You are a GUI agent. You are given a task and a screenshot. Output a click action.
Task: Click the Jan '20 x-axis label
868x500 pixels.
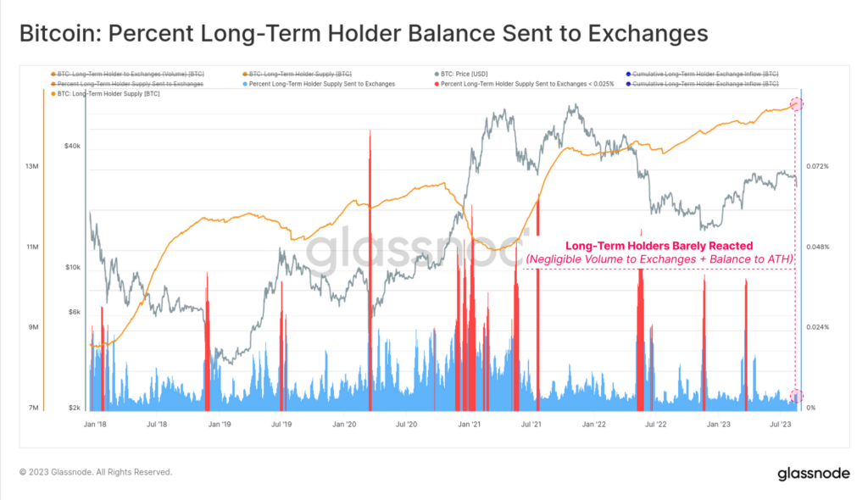pos(344,424)
